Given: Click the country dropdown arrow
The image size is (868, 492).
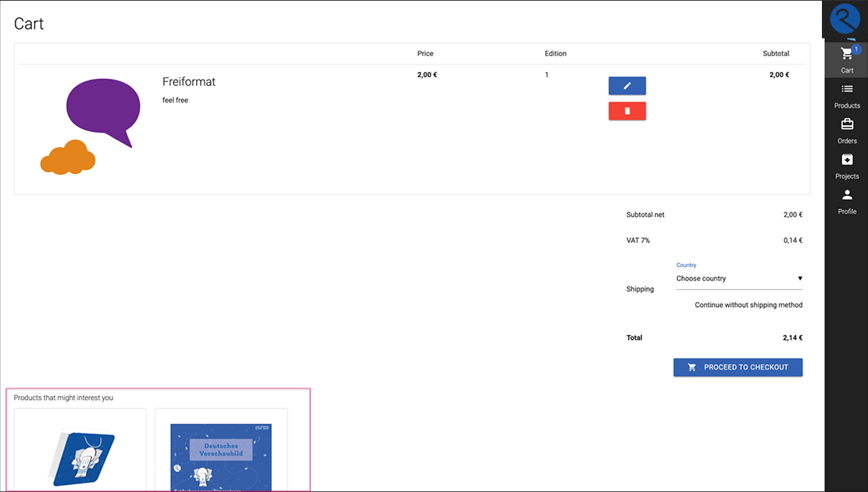Looking at the screenshot, I should [799, 279].
